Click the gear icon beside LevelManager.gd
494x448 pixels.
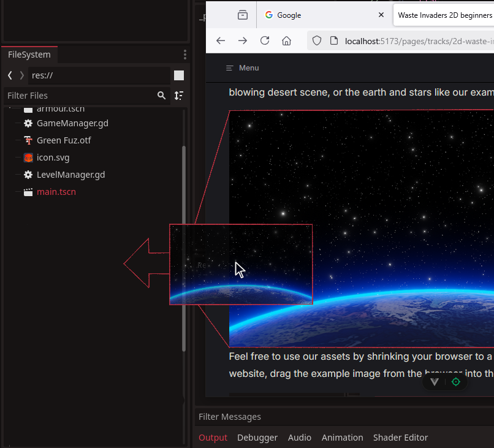[28, 175]
